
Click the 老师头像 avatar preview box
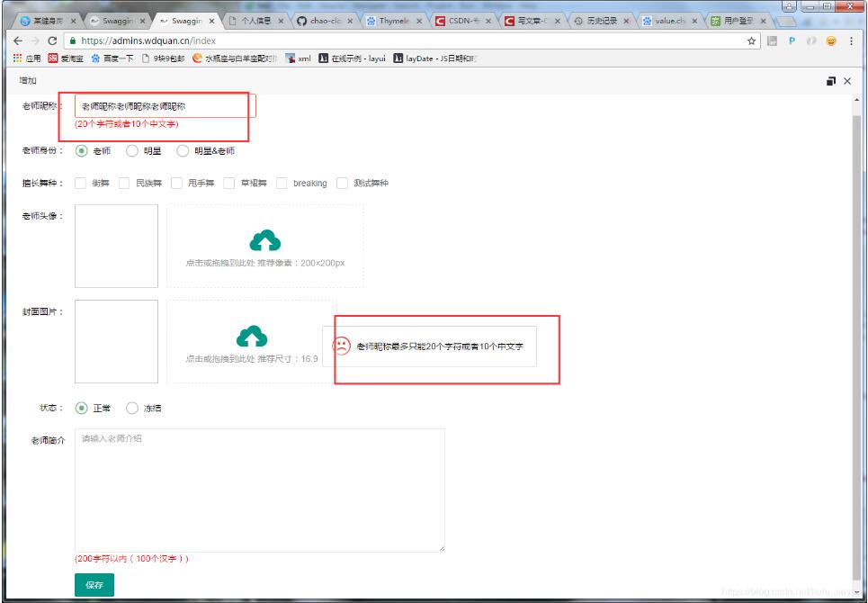pos(116,246)
